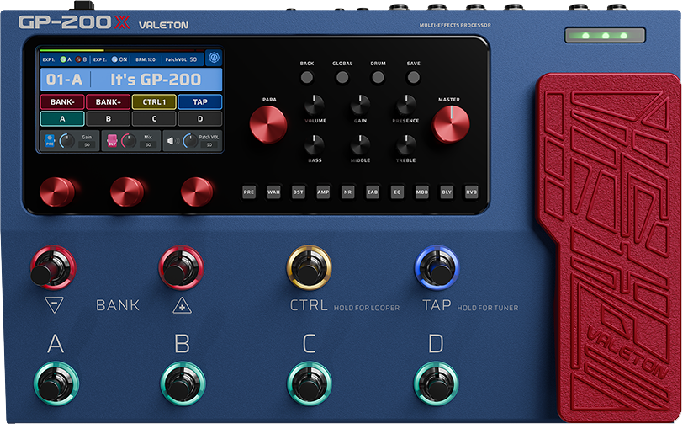Screen dimensions: 682x424
Task: Click footswitch B
Action: [183, 383]
